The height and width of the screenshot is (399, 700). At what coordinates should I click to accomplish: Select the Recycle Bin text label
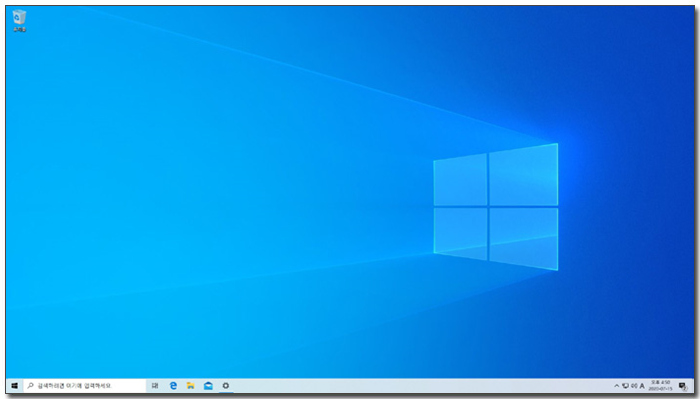19,29
